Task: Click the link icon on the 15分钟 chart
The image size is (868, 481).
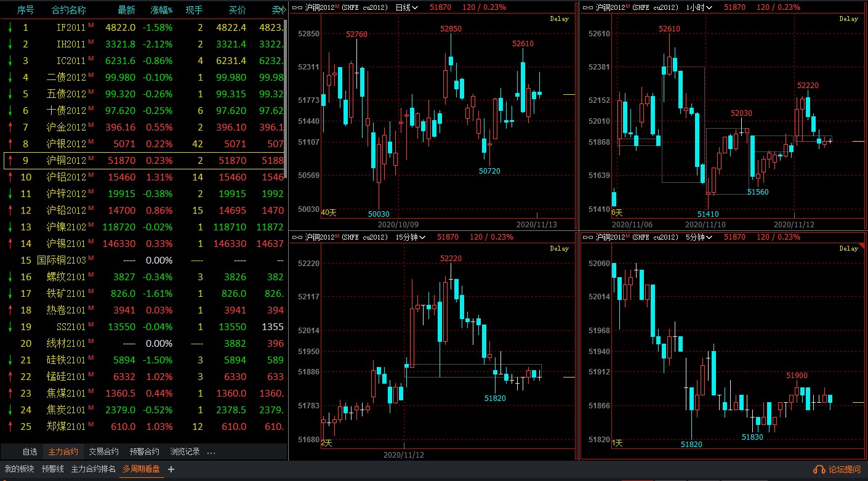Action: pyautogui.click(x=296, y=237)
